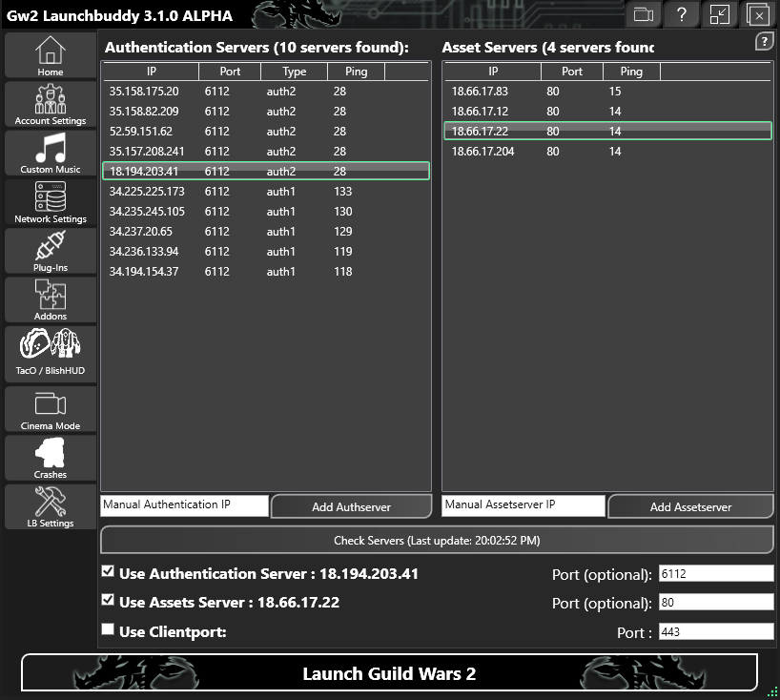This screenshot has height=700, width=780.
Task: Open LB Settings with wrench icon
Action: (51, 507)
